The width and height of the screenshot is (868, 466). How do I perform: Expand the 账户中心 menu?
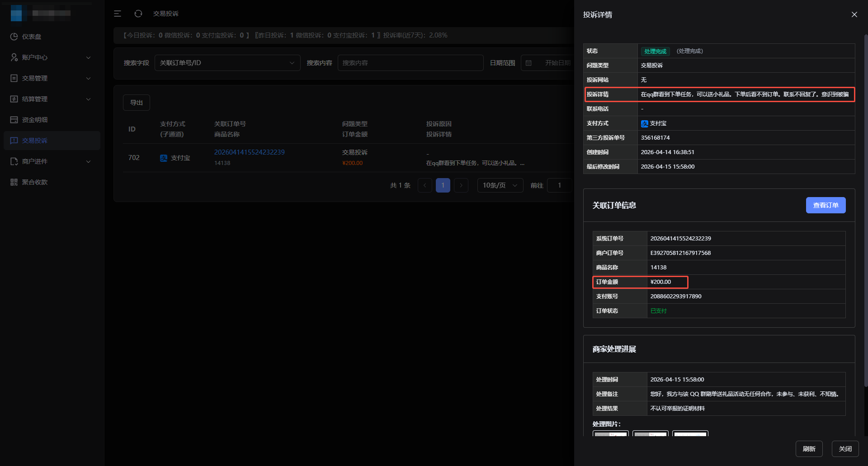(52, 57)
